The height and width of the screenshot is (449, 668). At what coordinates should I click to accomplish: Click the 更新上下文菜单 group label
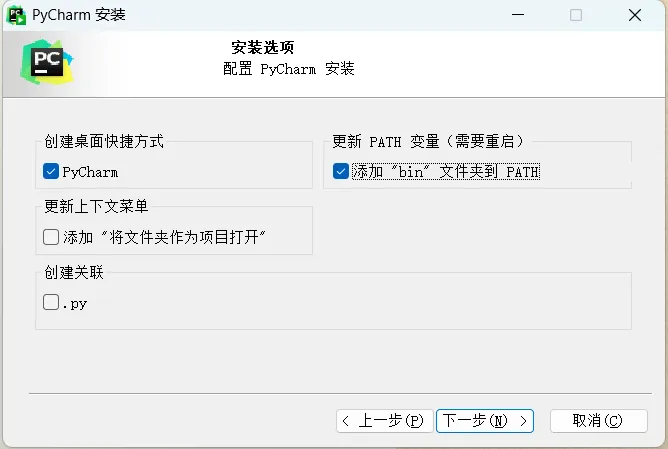point(96,207)
